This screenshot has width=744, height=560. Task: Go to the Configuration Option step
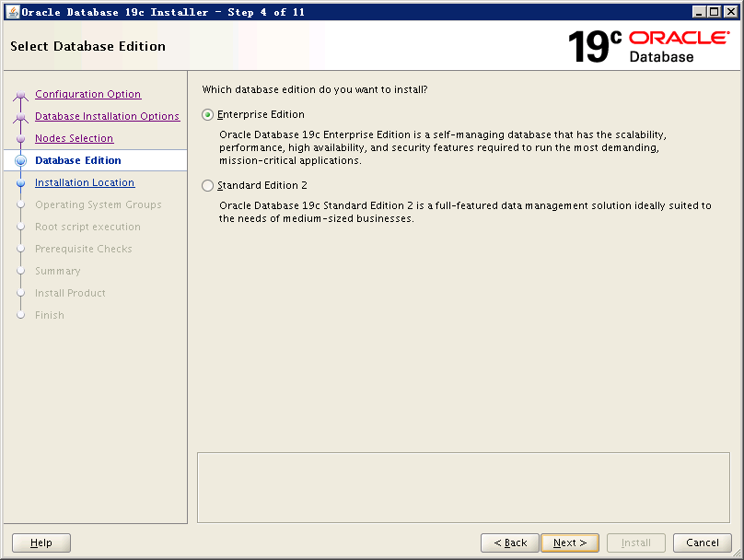tap(87, 94)
